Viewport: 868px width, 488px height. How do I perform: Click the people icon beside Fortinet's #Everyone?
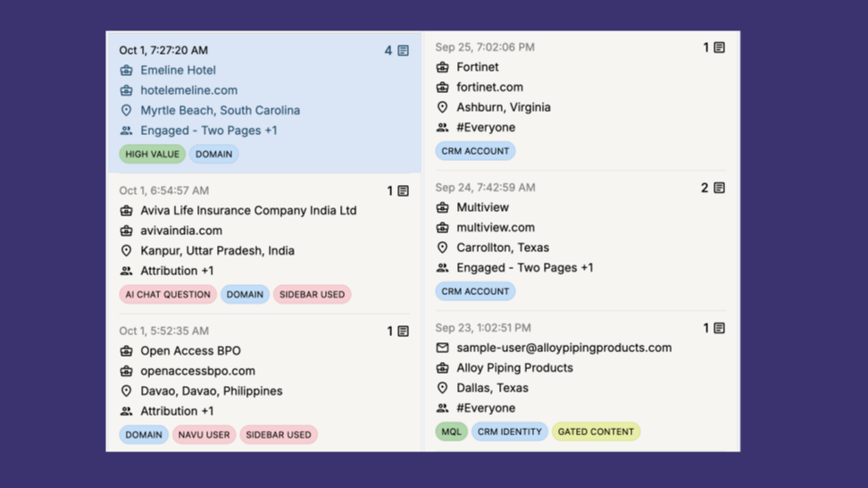tap(442, 128)
